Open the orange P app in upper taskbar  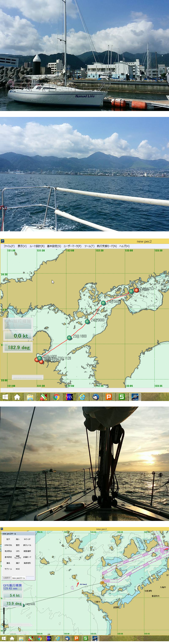pos(109,397)
